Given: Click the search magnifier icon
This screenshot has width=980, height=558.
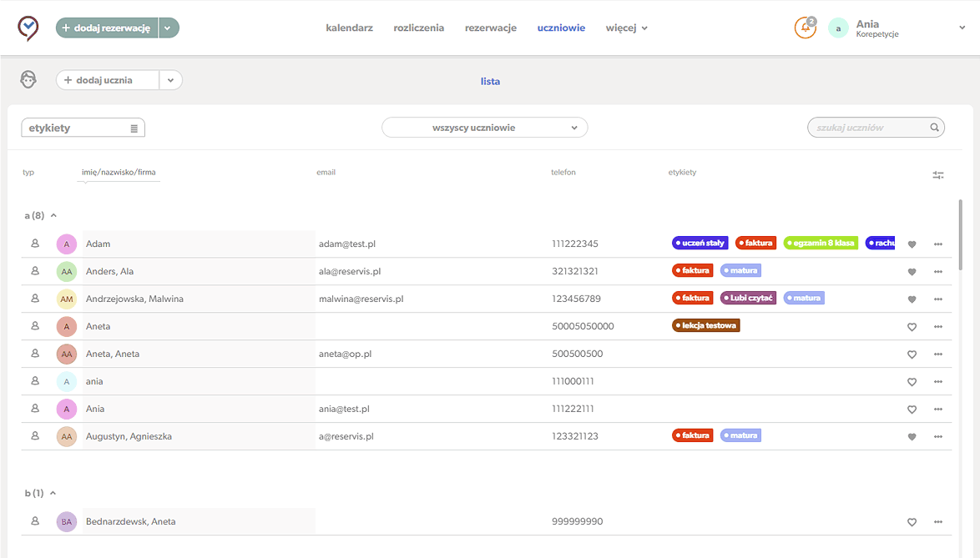Looking at the screenshot, I should (x=934, y=128).
